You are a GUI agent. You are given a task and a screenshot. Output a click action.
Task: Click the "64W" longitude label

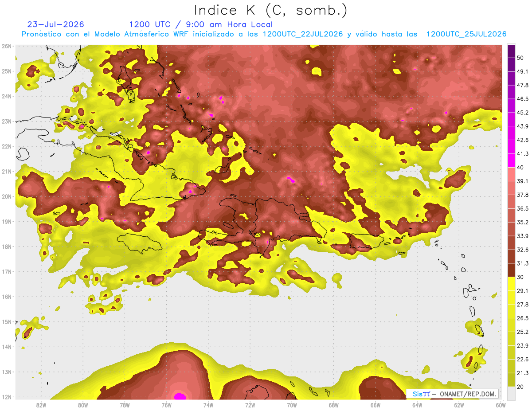[x=417, y=405]
